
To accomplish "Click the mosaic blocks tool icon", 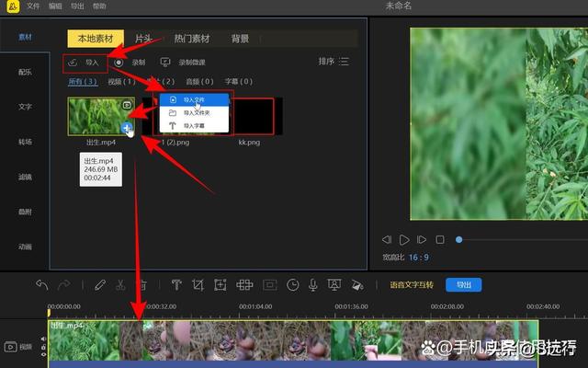I will coord(244,285).
